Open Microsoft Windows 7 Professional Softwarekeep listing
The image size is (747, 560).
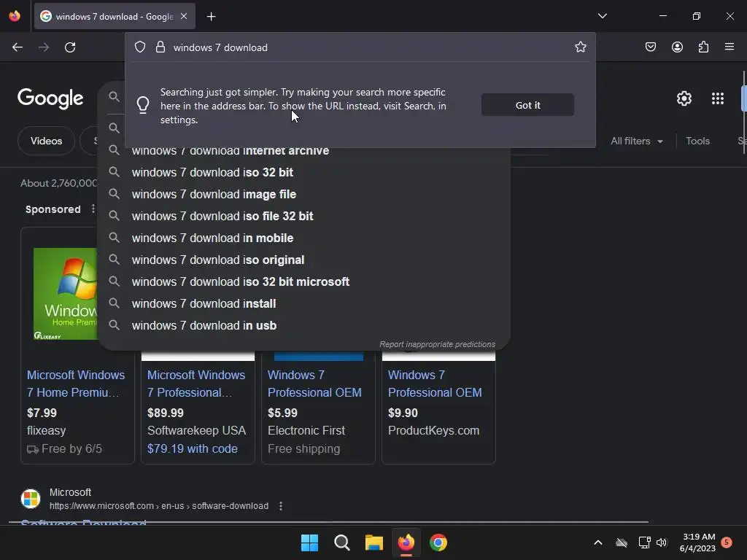[196, 384]
